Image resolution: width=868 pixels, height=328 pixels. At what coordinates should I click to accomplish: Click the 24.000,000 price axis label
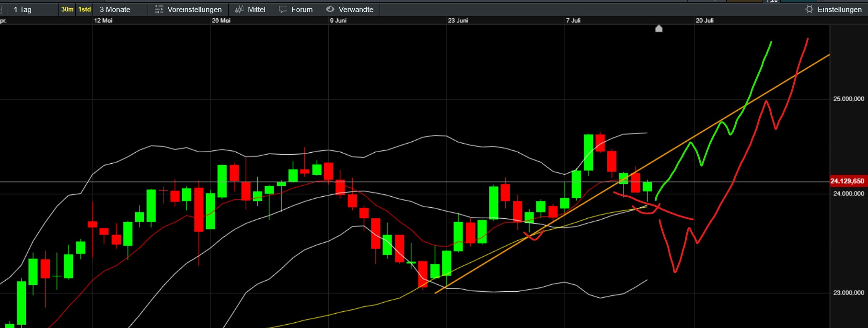[849, 194]
